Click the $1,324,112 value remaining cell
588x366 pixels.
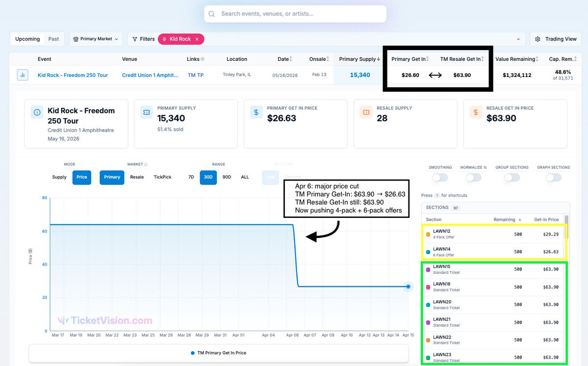[517, 75]
